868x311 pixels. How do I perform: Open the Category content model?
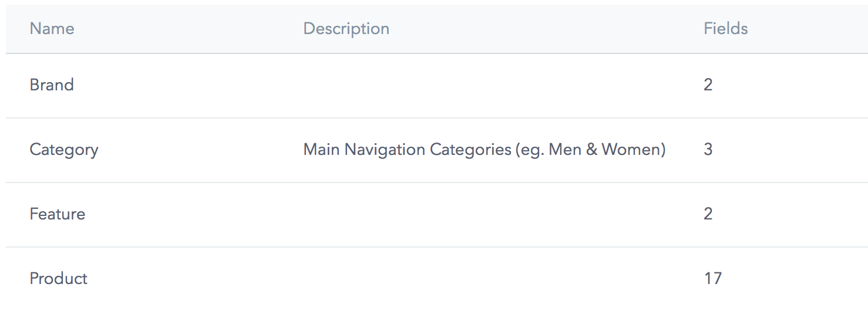coord(64,150)
